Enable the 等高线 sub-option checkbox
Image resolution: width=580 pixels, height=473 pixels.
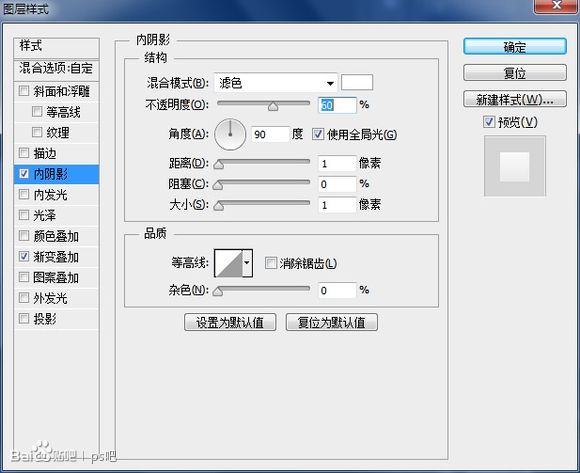pyautogui.click(x=37, y=111)
